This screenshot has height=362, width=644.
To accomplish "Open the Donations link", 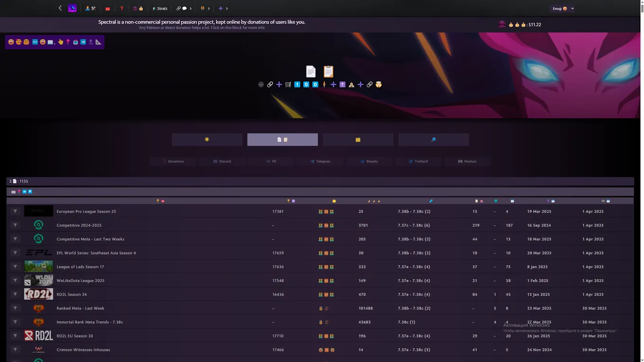I will coord(173,161).
